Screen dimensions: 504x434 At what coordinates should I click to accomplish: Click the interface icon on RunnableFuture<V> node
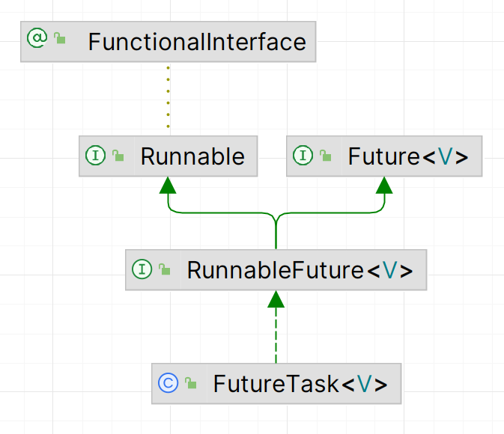click(142, 269)
